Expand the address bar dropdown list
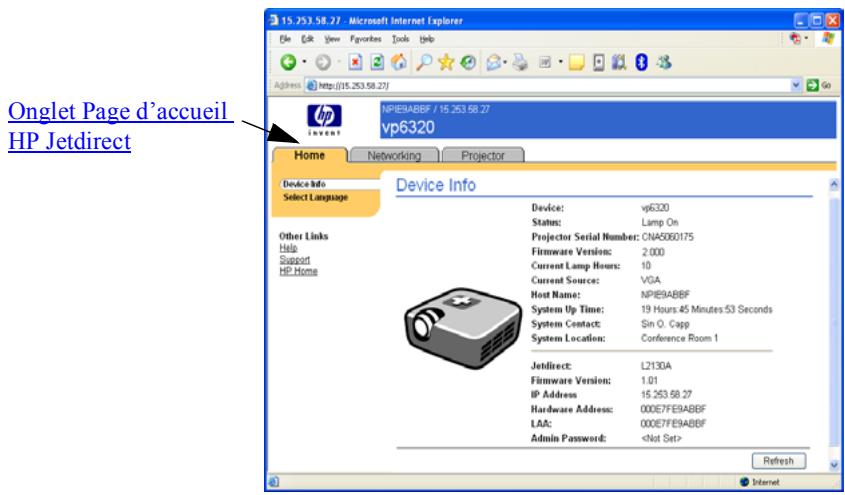Image resolution: width=845 pixels, height=495 pixels. (x=796, y=85)
